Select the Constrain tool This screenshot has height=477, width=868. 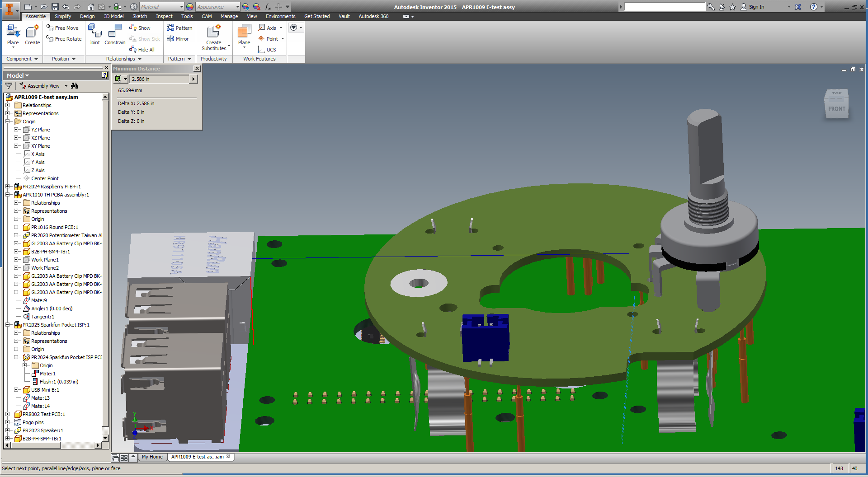coord(115,35)
